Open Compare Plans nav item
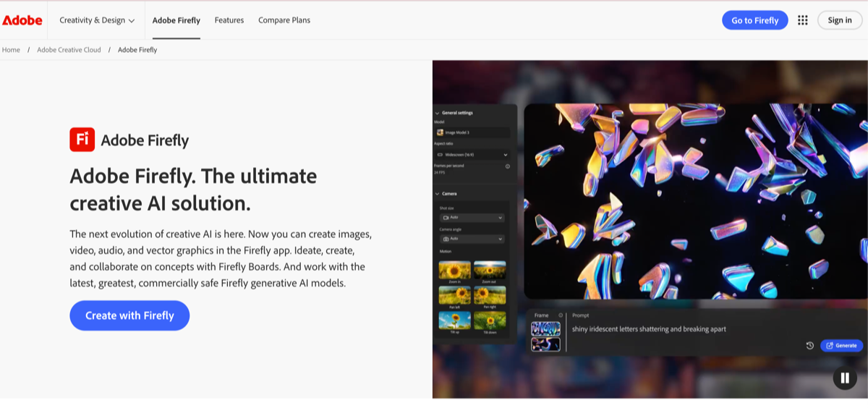The width and height of the screenshot is (868, 408). [x=284, y=20]
